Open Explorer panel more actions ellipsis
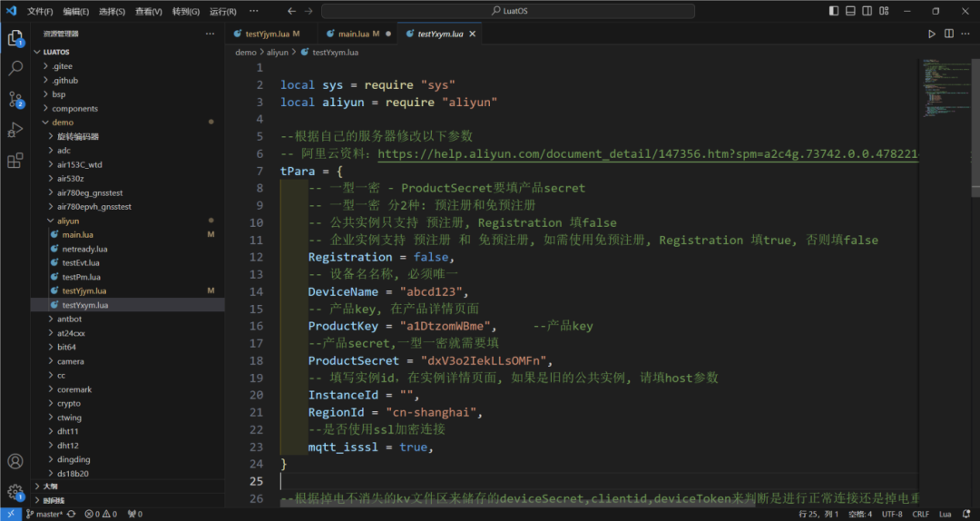980x521 pixels. click(210, 34)
